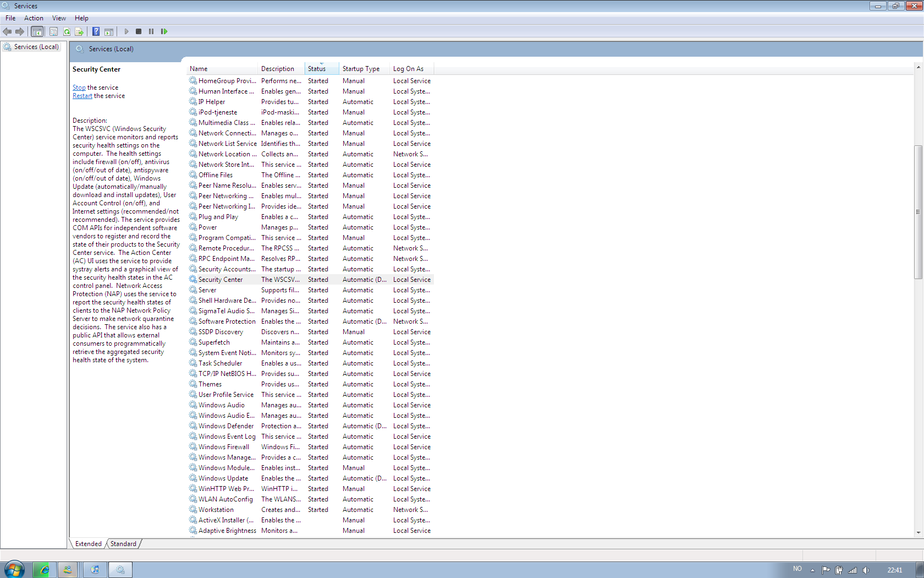This screenshot has width=924, height=578.
Task: Select the Power service row
Action: [x=311, y=227]
